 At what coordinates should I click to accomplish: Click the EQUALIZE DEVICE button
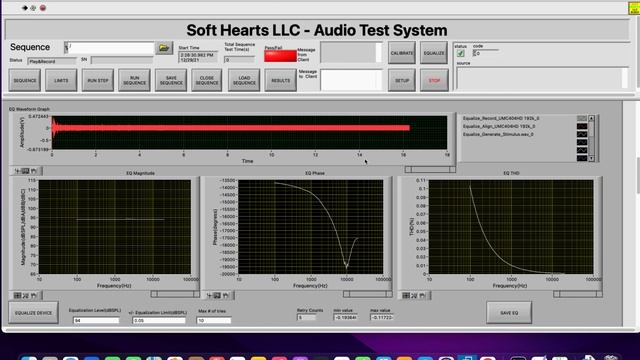[x=33, y=313]
